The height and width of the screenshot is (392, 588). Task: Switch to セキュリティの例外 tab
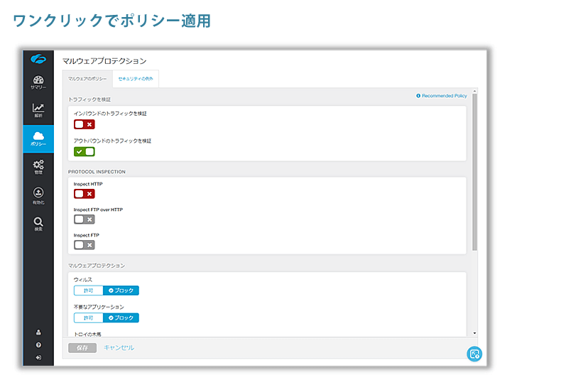coord(135,79)
